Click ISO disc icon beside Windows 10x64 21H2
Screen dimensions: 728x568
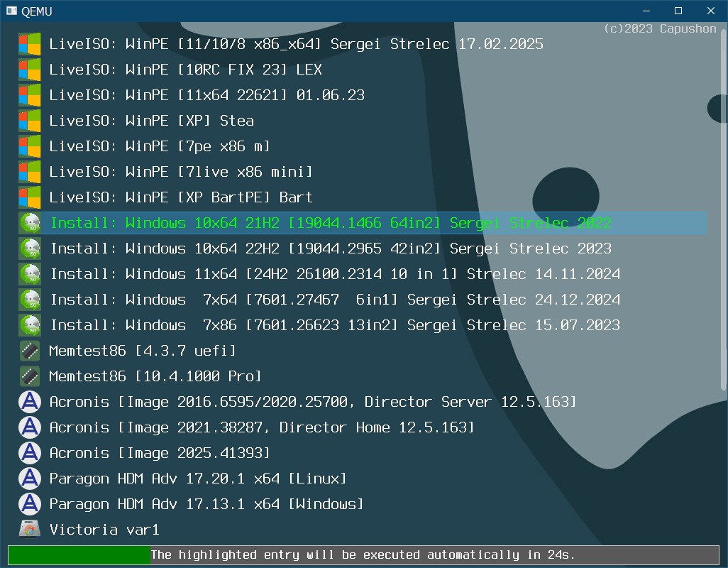click(x=30, y=223)
